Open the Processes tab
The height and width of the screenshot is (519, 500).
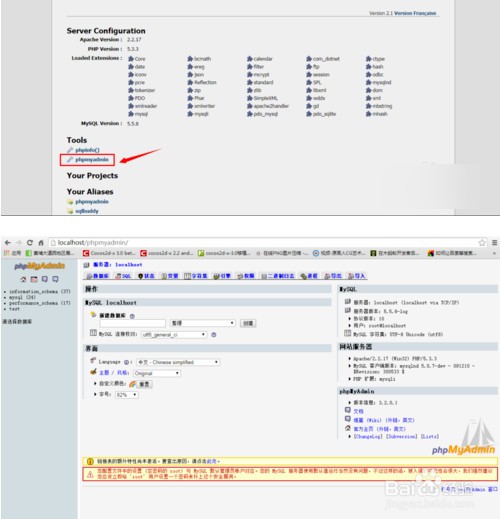[309, 276]
